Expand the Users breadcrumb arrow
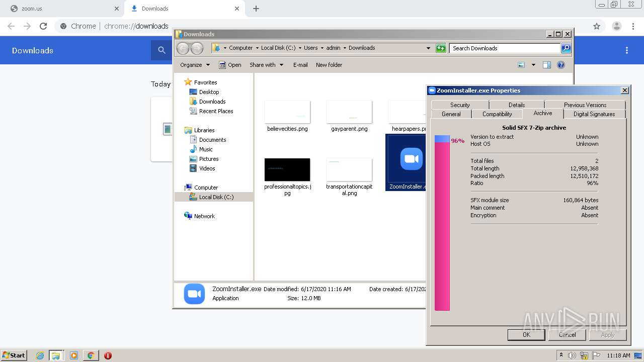This screenshot has height=362, width=644. [x=322, y=48]
